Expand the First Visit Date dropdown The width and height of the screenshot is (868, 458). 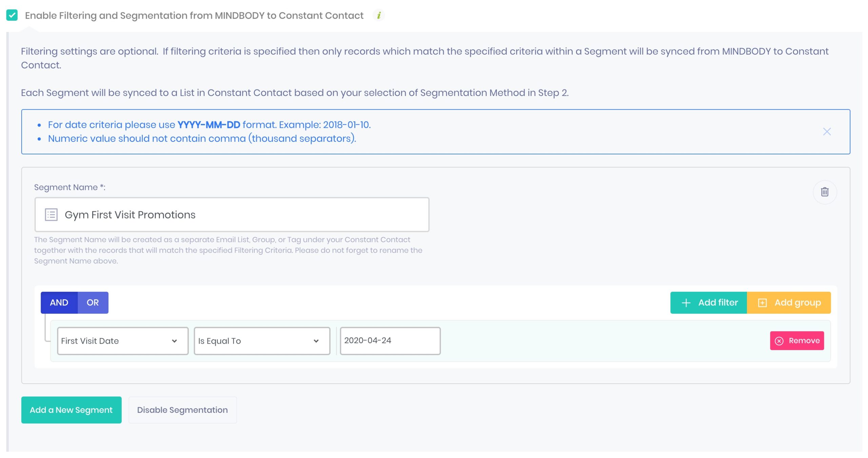click(122, 340)
